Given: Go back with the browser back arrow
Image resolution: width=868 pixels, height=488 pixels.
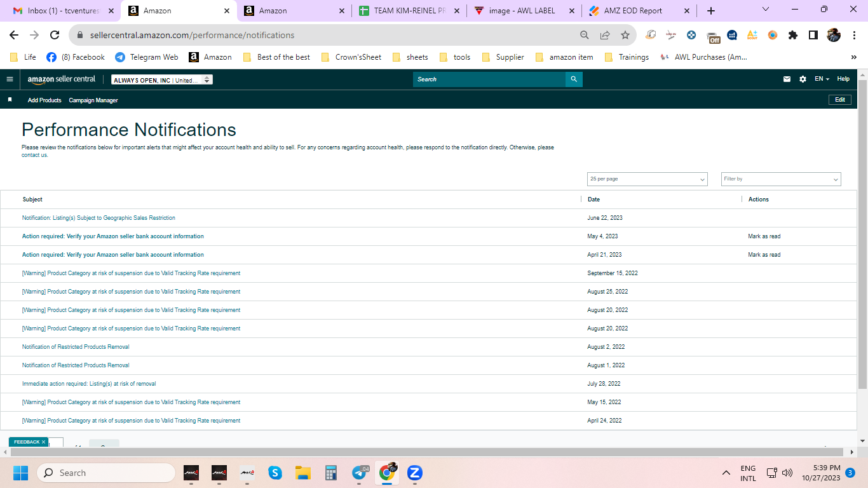Looking at the screenshot, I should click(14, 35).
